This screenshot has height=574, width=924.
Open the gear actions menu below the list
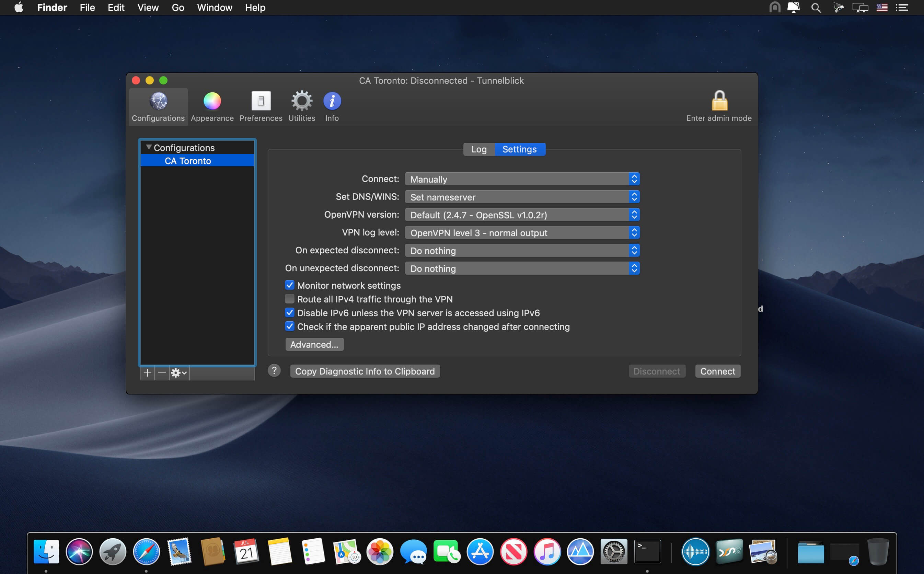179,373
